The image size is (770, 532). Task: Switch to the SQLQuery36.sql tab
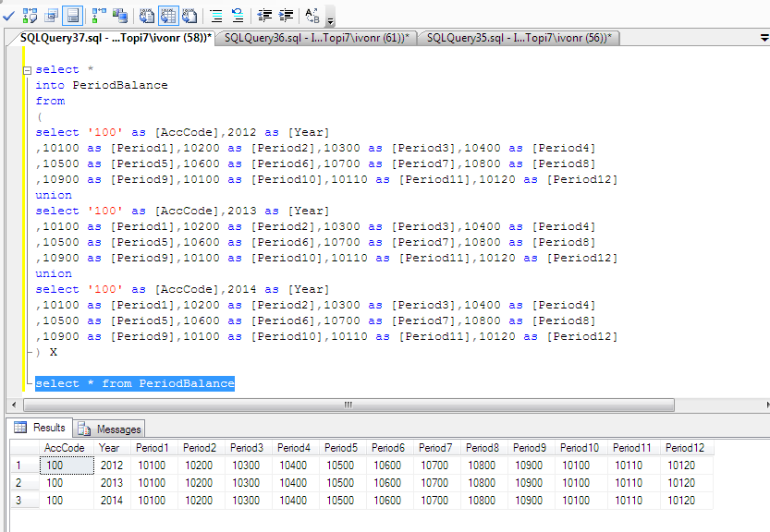317,38
